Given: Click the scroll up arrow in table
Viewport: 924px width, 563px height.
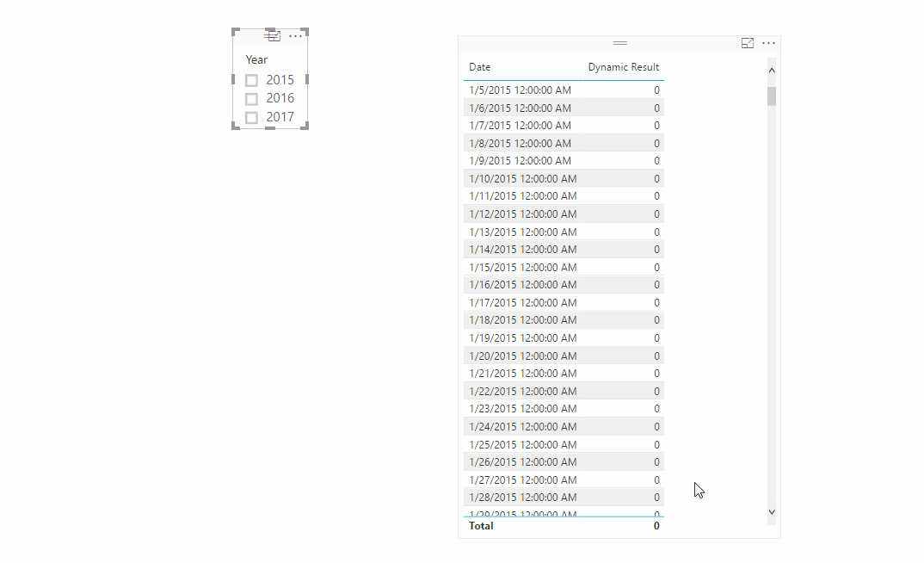Looking at the screenshot, I should coord(772,70).
